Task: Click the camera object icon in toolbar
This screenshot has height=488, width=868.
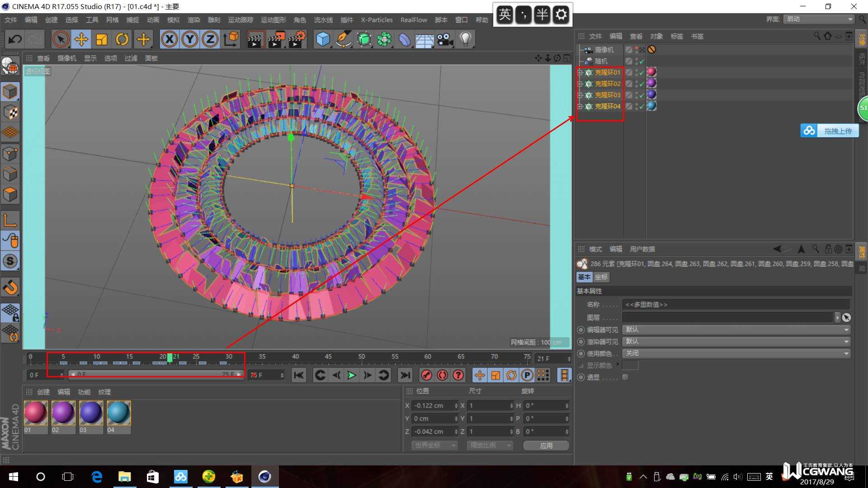Action: (x=445, y=40)
